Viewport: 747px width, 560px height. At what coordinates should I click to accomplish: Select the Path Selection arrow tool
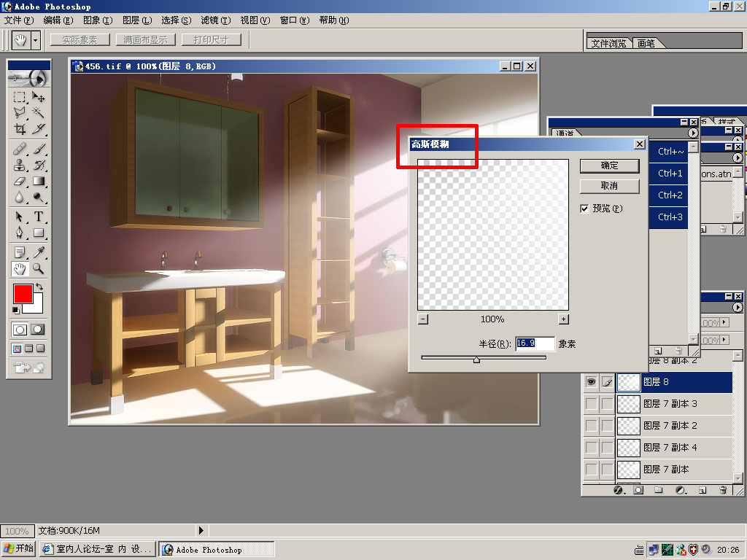(x=19, y=217)
